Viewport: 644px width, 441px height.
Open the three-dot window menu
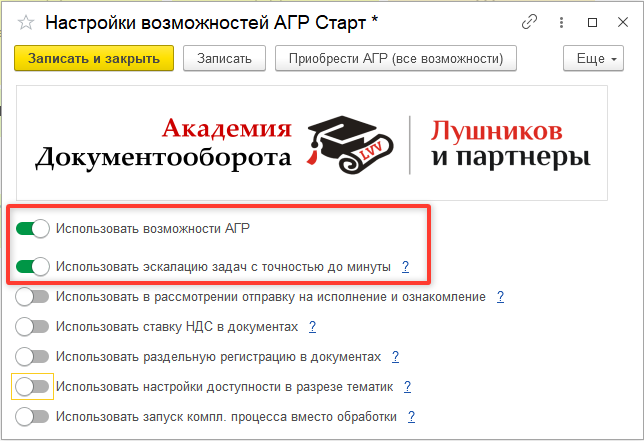(x=561, y=22)
